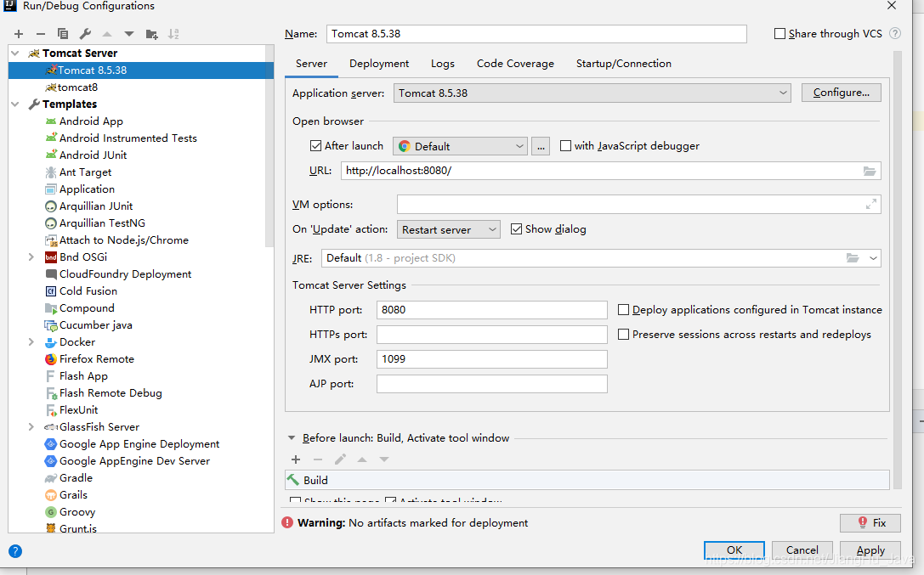Screen dimensions: 924x575
Task: Switch to Deployment tab
Action: (379, 64)
